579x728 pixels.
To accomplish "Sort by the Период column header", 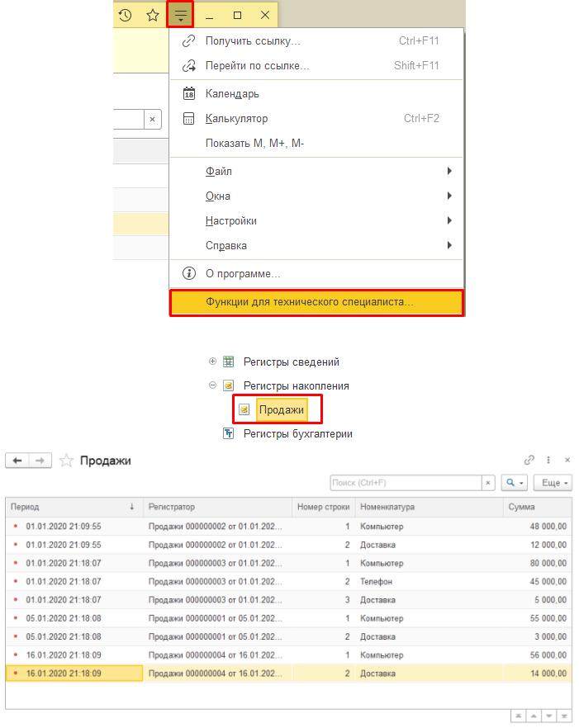I will (74, 507).
